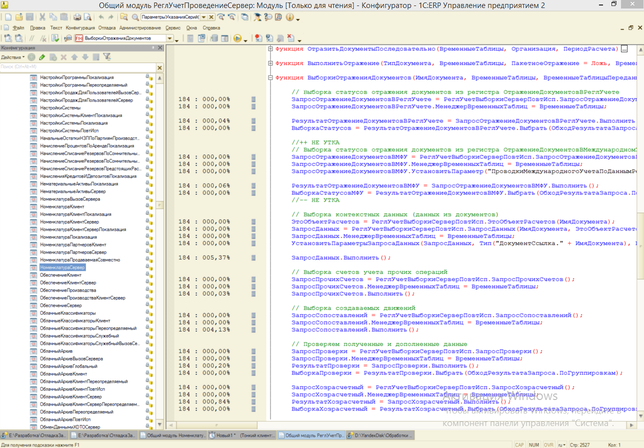The image size is (644, 448).
Task: Expand the ОтразитьДокументыПоследовательно function block
Action: click(x=268, y=48)
